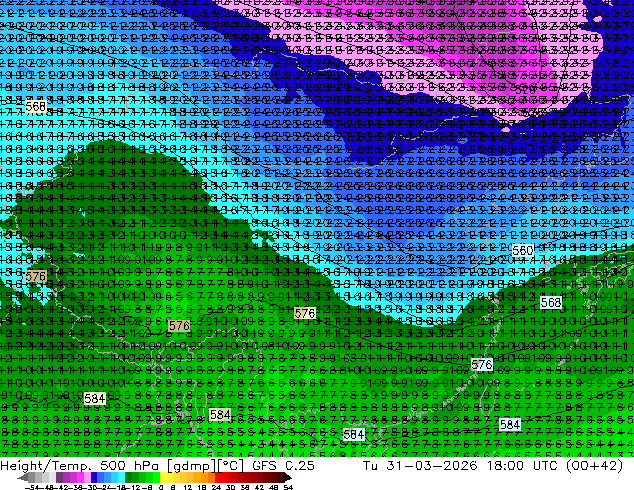Click the '54' legend tick label at right end
Image resolution: width=634 pixels, height=490 pixels.
[288, 488]
